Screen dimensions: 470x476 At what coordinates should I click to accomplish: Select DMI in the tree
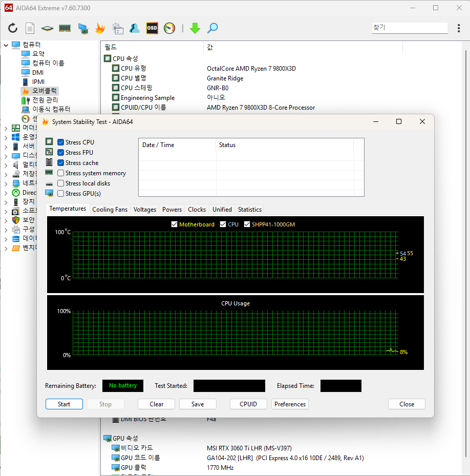coord(37,73)
